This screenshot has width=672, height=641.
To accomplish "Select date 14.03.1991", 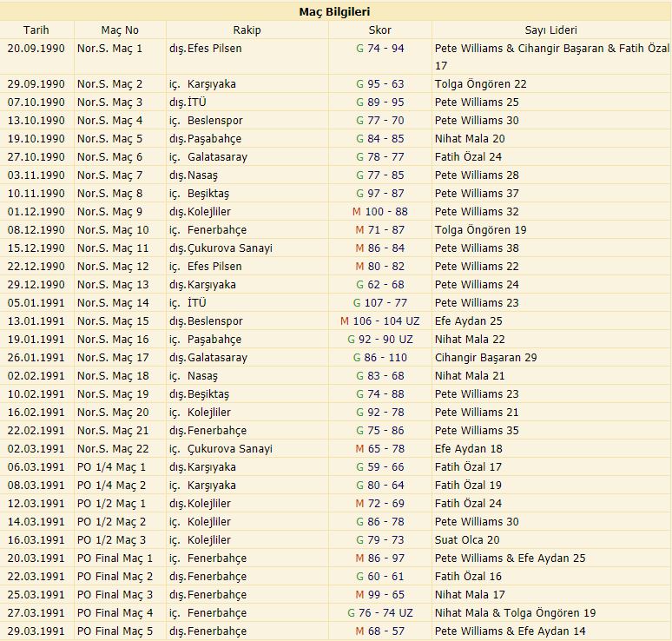I will pos(36,521).
